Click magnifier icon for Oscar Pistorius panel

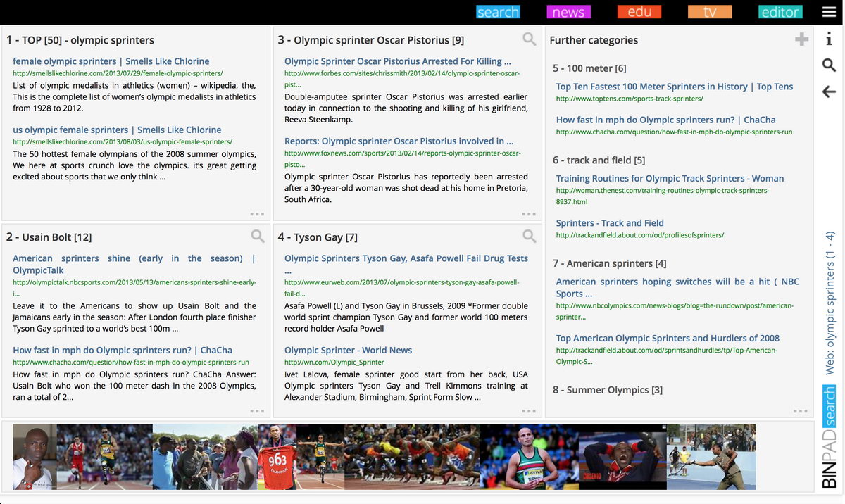pyautogui.click(x=530, y=39)
